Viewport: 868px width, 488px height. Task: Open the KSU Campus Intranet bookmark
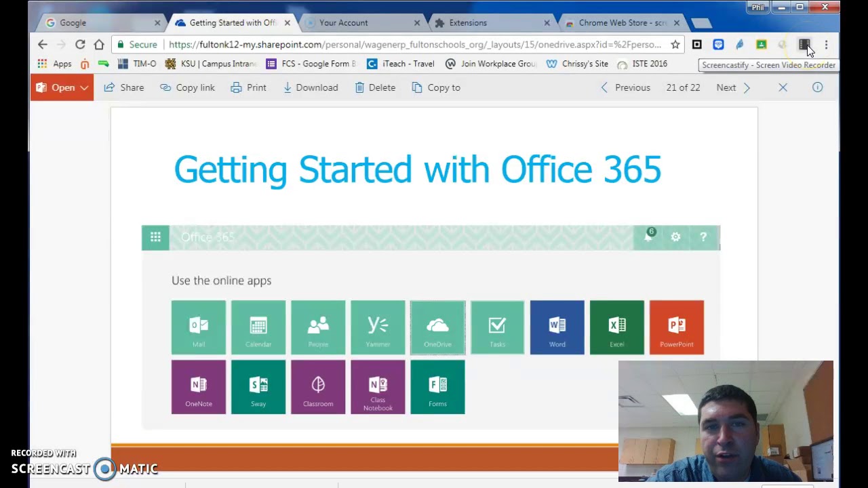click(211, 64)
